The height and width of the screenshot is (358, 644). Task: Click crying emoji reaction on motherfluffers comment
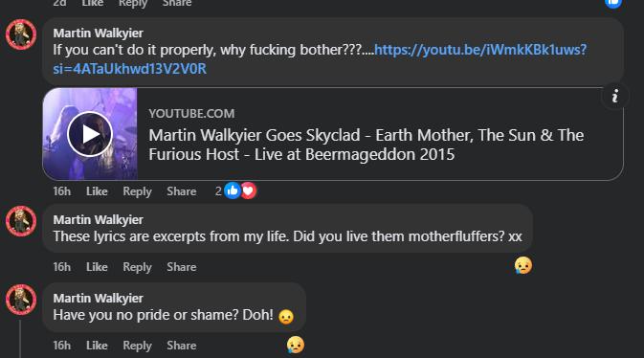tap(523, 265)
